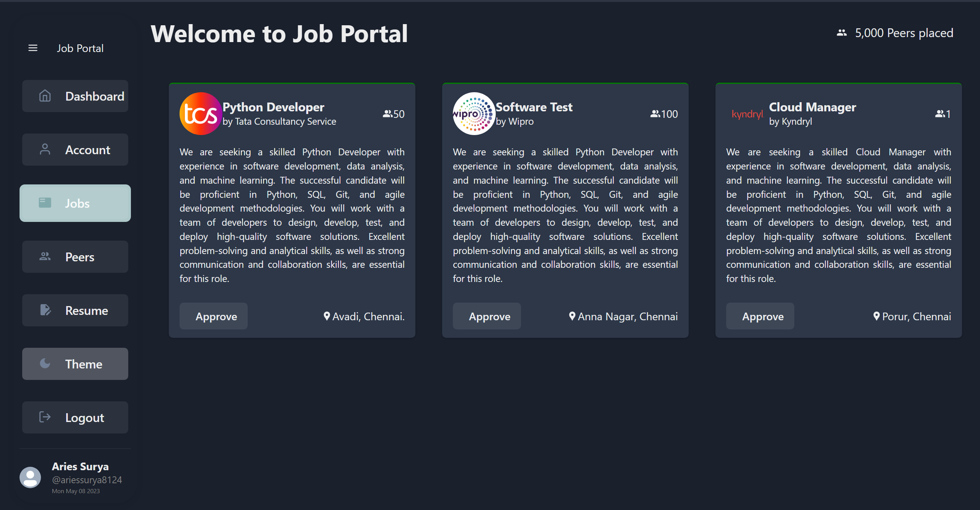This screenshot has height=510, width=980.
Task: Open the Peers section
Action: click(x=75, y=257)
